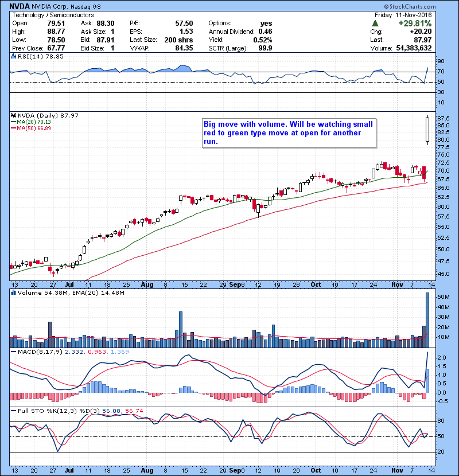
Task: Click the Full STO legend dash
Action: coord(14,411)
